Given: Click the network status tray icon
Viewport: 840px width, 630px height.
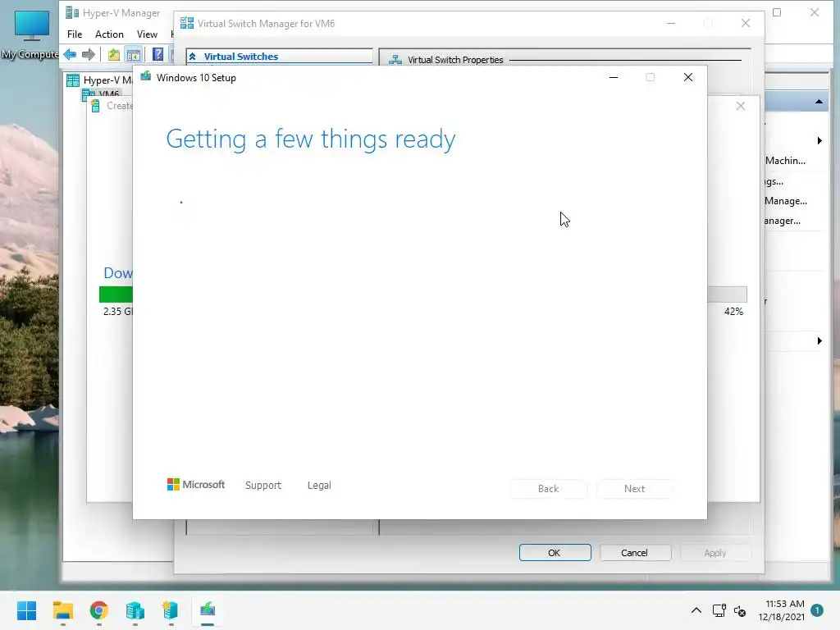Looking at the screenshot, I should point(719,610).
